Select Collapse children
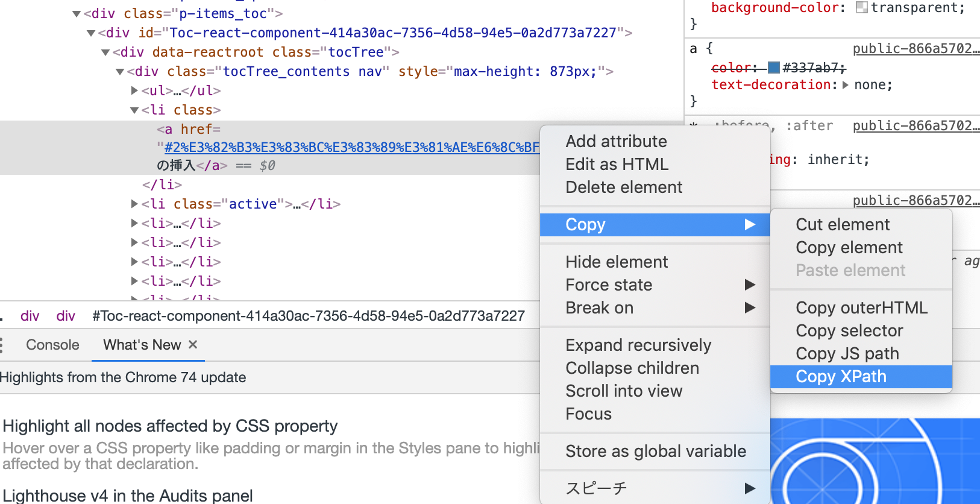 (655, 368)
